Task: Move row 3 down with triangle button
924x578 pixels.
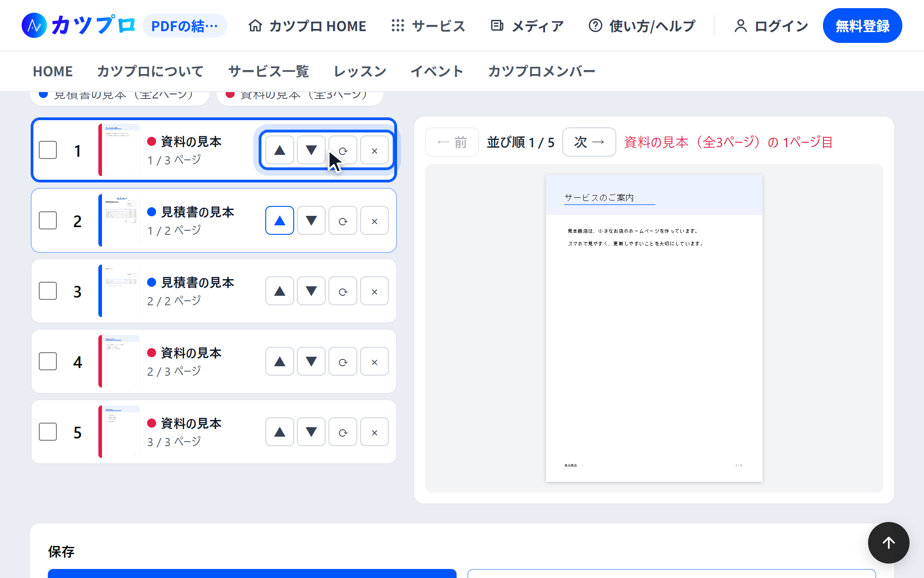Action: 311,291
